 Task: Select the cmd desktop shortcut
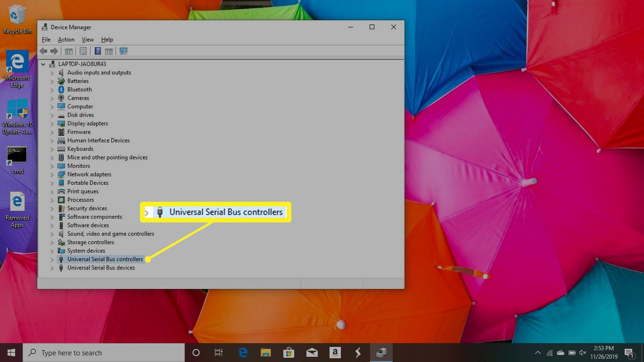[17, 160]
